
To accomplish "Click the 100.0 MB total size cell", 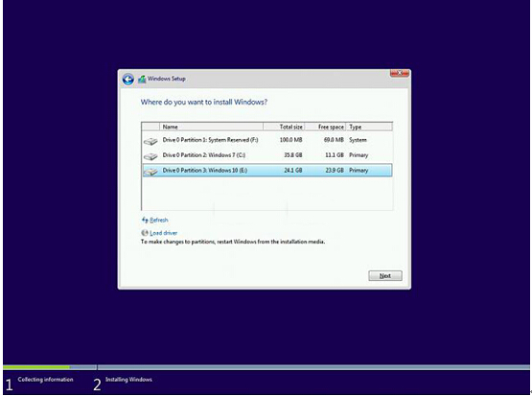I will [290, 140].
